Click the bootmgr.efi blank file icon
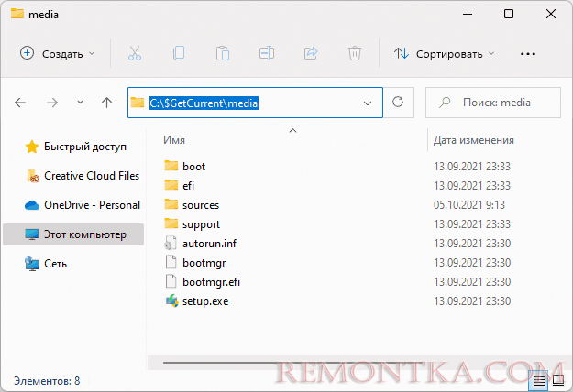The height and width of the screenshot is (392, 573). [x=171, y=282]
